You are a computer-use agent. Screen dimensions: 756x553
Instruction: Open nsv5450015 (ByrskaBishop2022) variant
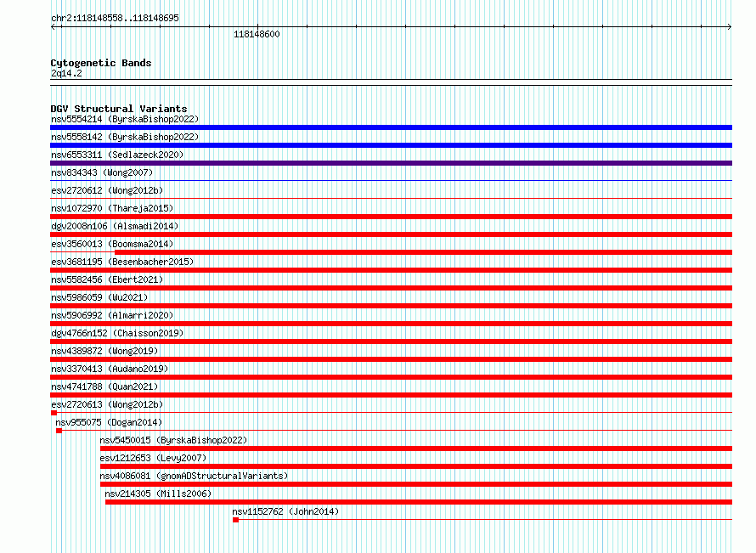pyautogui.click(x=173, y=440)
